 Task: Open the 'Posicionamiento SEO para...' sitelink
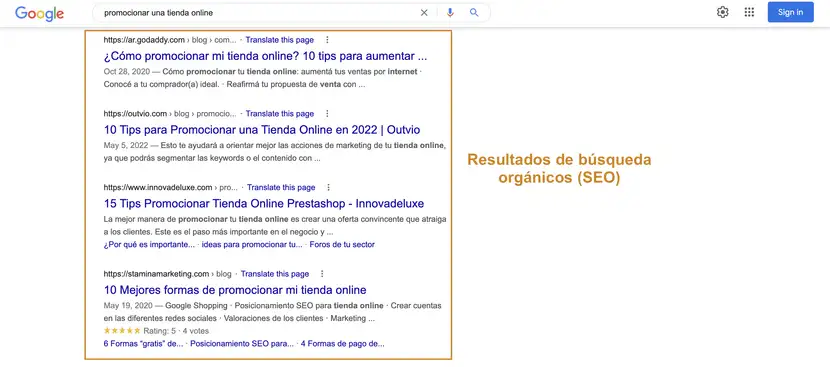[x=242, y=344]
